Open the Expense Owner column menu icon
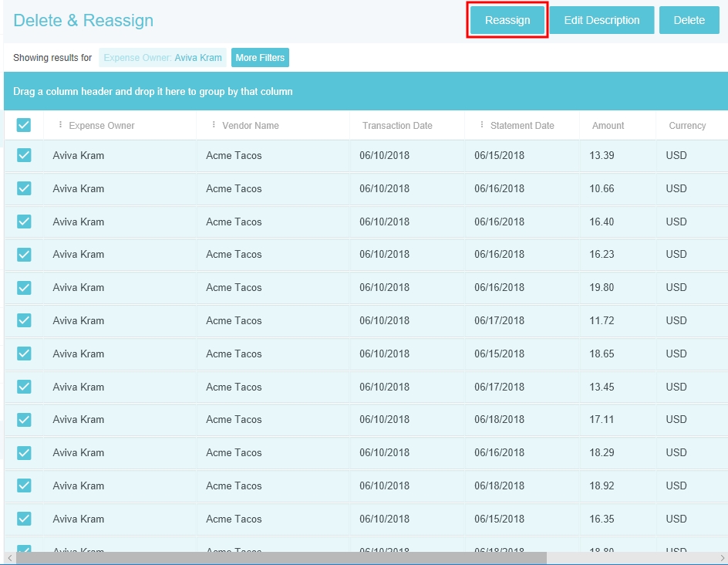 (61, 125)
